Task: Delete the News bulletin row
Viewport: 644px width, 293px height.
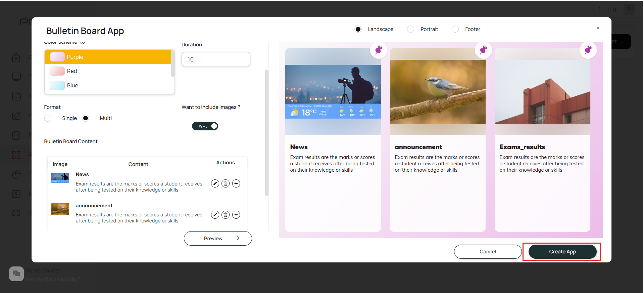Action: click(226, 183)
